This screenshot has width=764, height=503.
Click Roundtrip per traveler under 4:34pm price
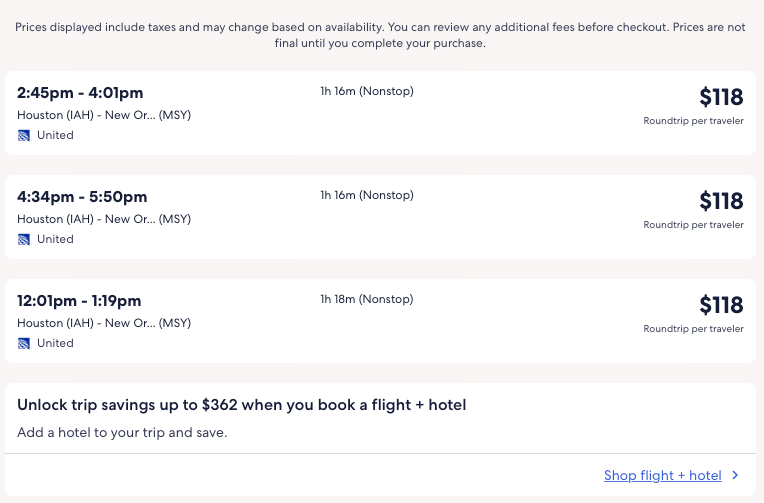click(693, 225)
